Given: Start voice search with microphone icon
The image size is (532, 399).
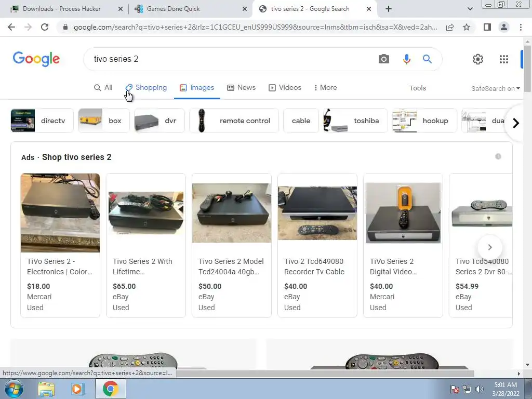Looking at the screenshot, I should tap(406, 59).
